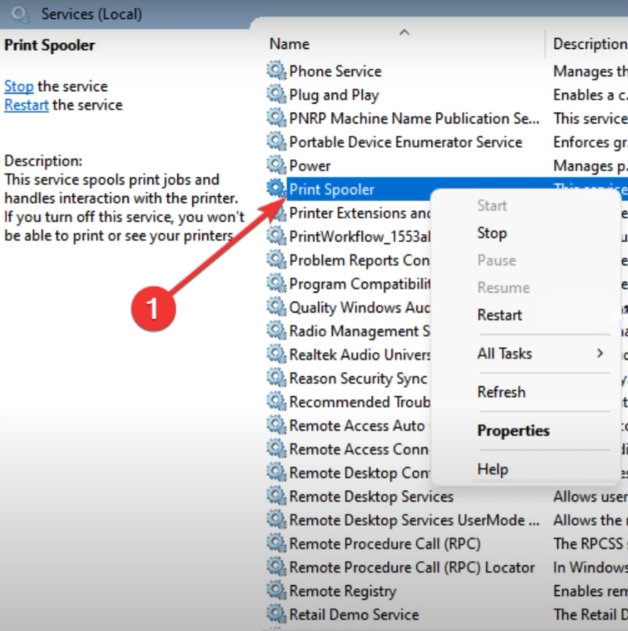Select the Remote Desktop Services row
628x631 pixels.
pos(371,497)
